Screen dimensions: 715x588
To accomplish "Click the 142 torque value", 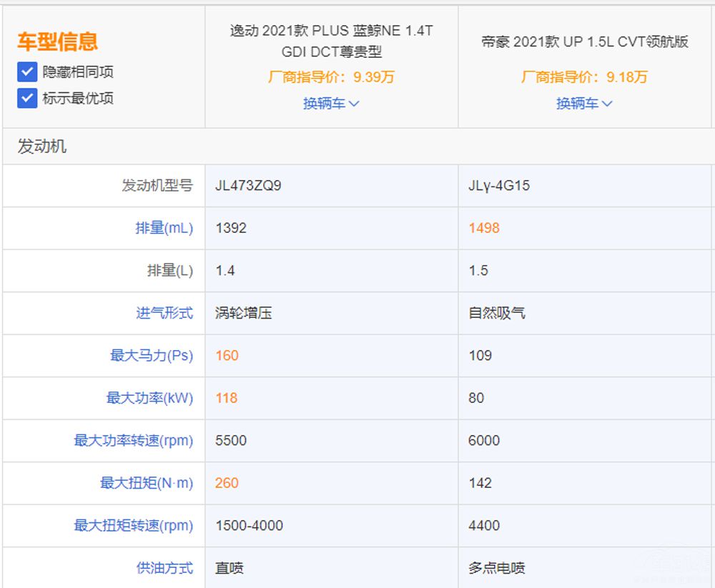I will (x=480, y=483).
